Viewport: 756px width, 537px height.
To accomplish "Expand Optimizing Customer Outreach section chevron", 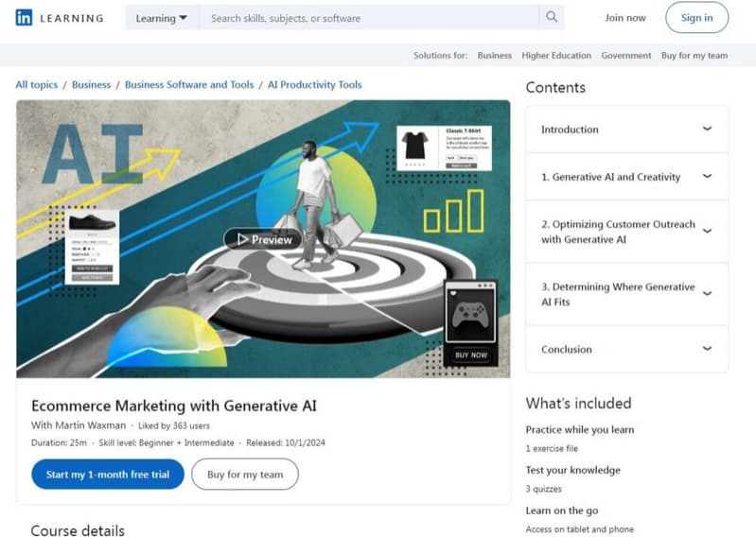I will (707, 231).
